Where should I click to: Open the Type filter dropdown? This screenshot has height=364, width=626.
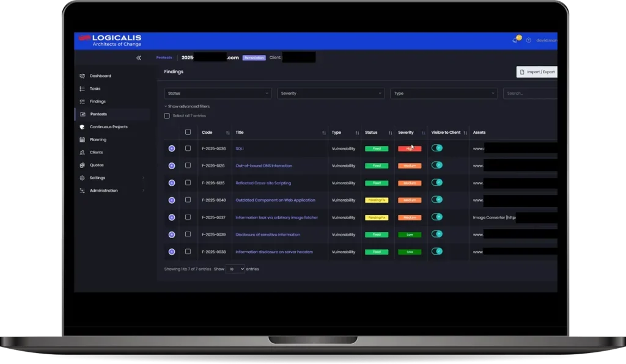pos(444,93)
